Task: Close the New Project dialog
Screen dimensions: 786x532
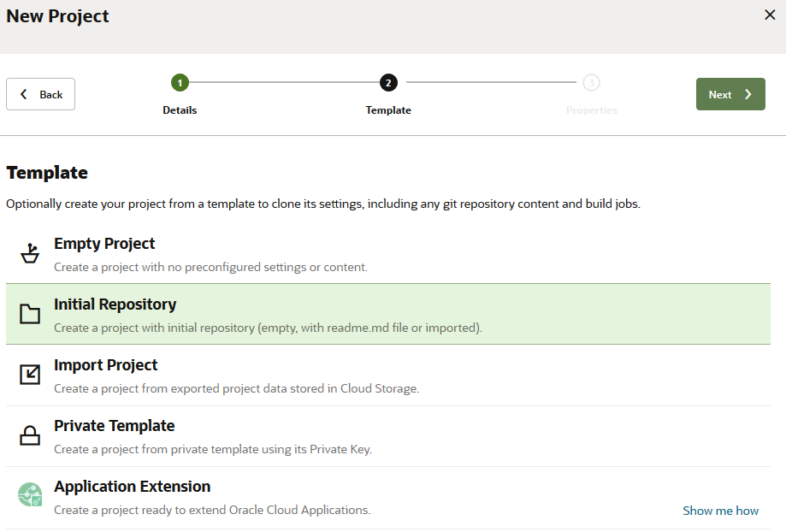Action: (769, 15)
